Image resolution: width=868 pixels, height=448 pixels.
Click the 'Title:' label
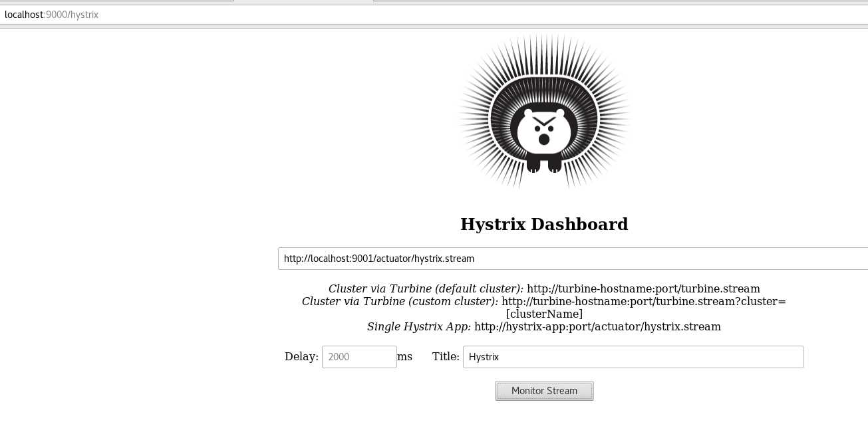coord(446,357)
